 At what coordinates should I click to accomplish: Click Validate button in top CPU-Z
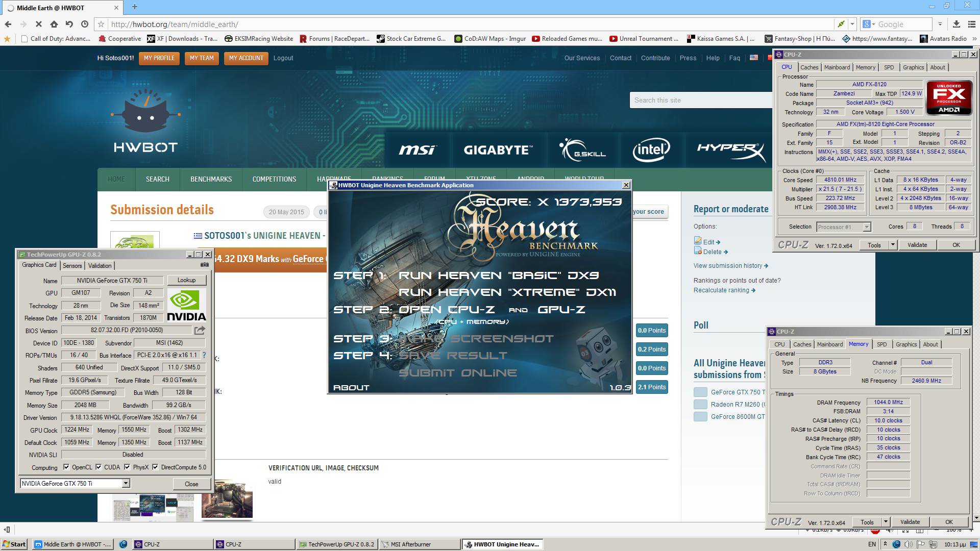[917, 245]
